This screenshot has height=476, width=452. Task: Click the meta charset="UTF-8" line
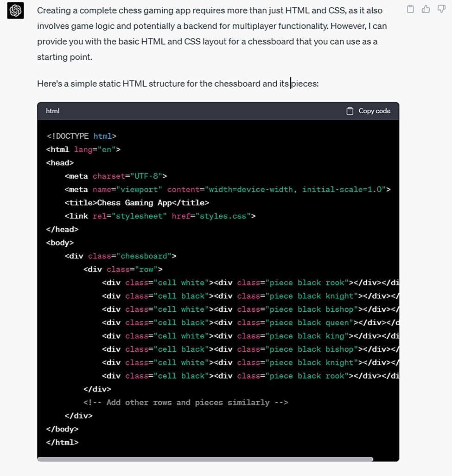[116, 176]
